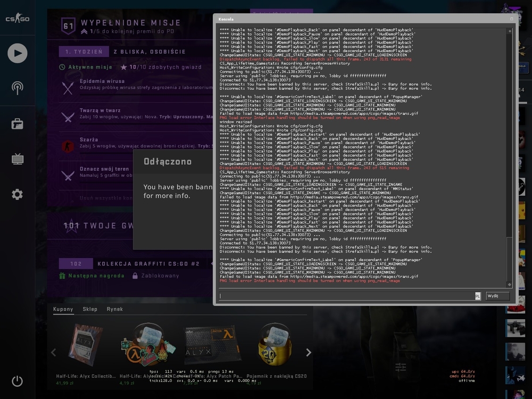Click the level 61 mission badge
The image size is (532, 399).
click(x=68, y=26)
